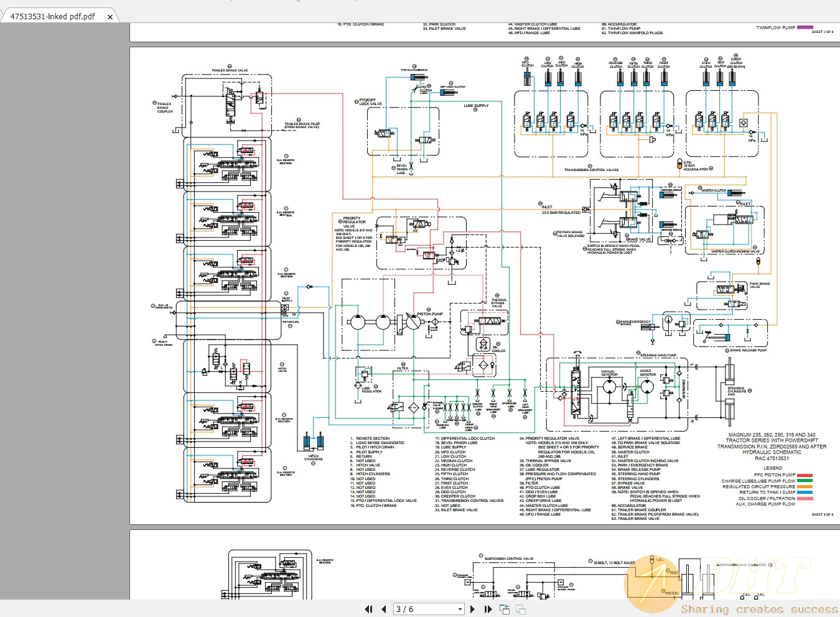Select the 47513531-linked pdf.pdf tab
This screenshot has height=617, width=840.
[53, 17]
